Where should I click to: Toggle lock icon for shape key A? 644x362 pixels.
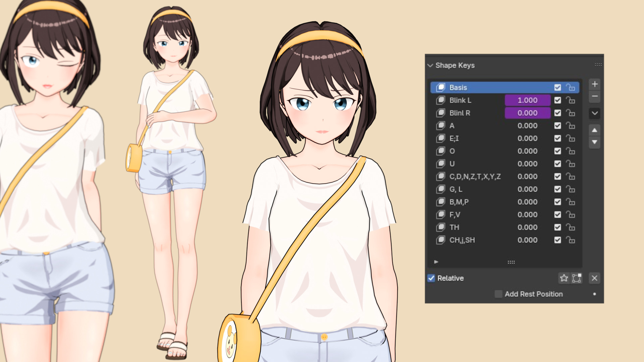coord(570,126)
